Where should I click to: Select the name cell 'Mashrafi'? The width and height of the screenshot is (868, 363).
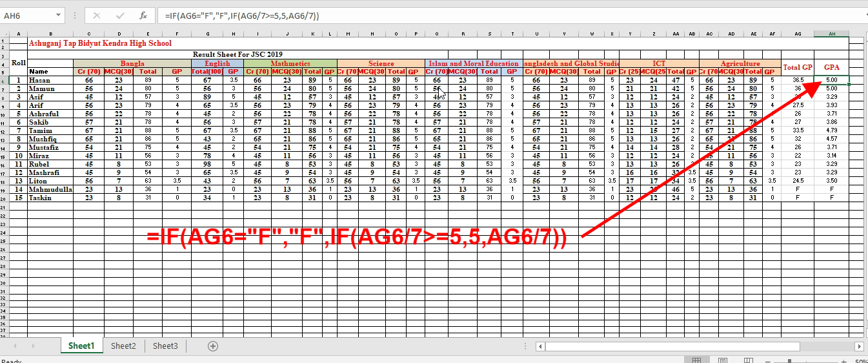click(x=50, y=172)
